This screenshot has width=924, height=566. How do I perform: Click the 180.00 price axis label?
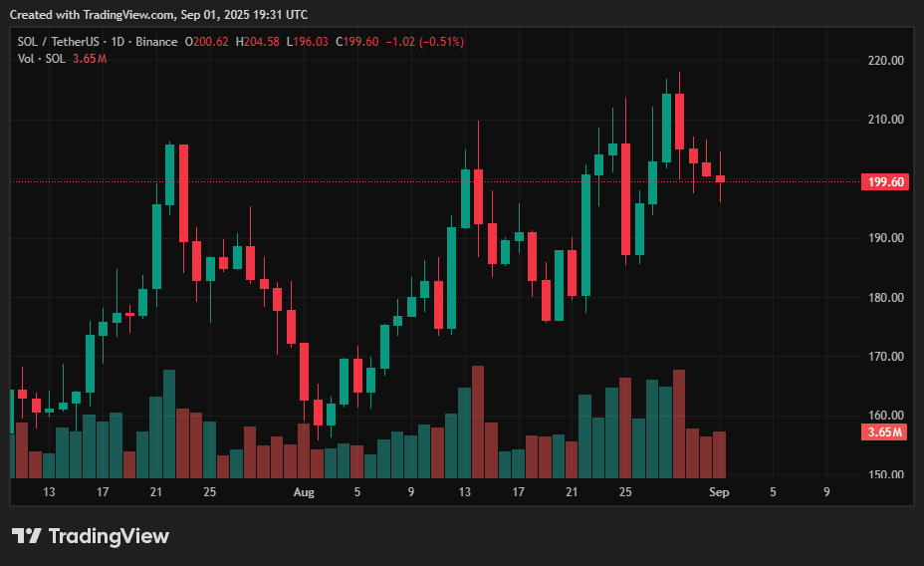(x=886, y=297)
